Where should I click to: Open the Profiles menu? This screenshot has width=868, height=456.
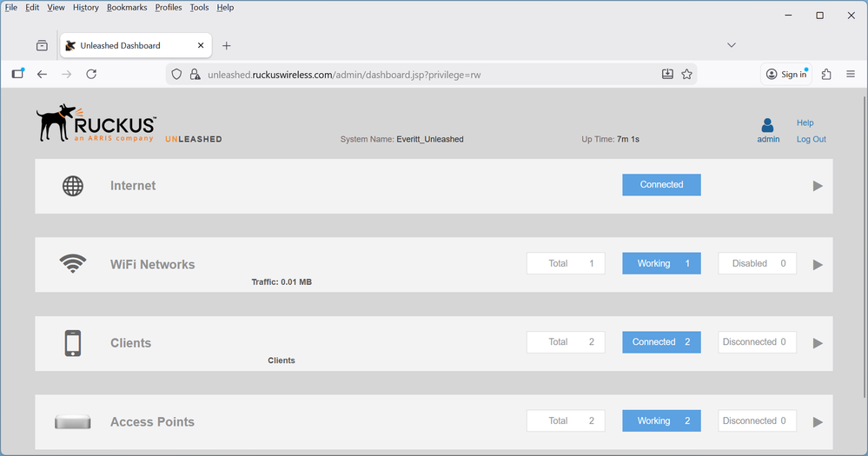[169, 7]
